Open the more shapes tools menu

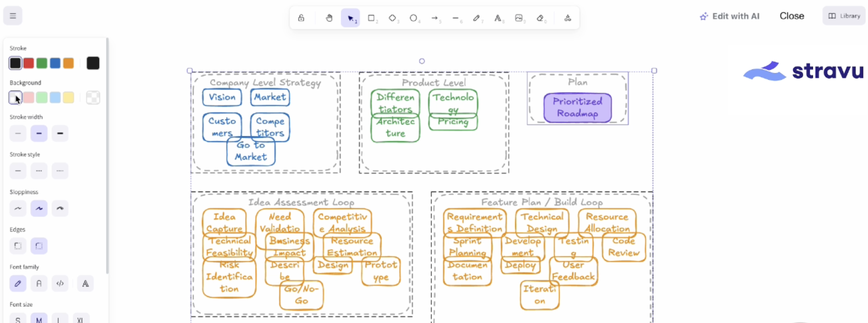pyautogui.click(x=568, y=18)
